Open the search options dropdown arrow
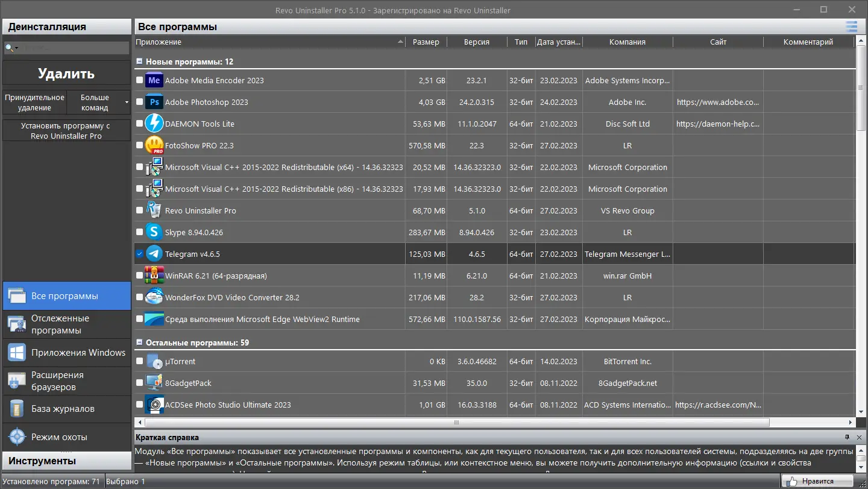 pyautogui.click(x=16, y=48)
